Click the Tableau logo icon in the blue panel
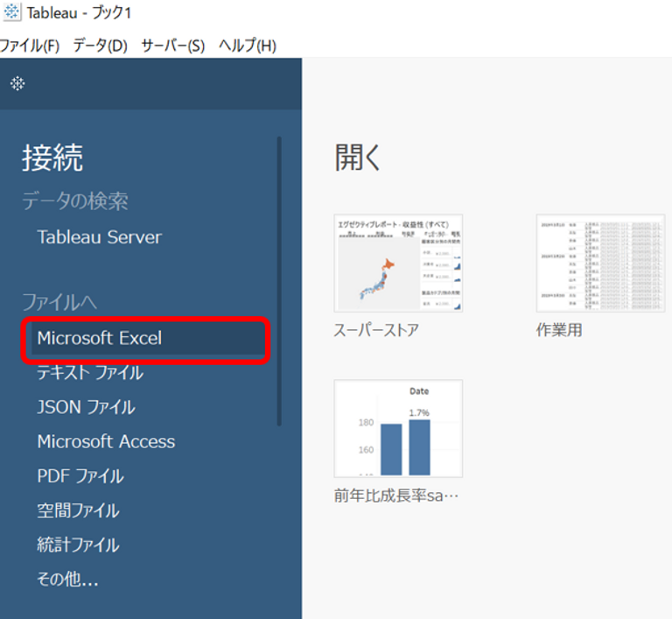Screen dimensions: 672x619 (x=17, y=83)
